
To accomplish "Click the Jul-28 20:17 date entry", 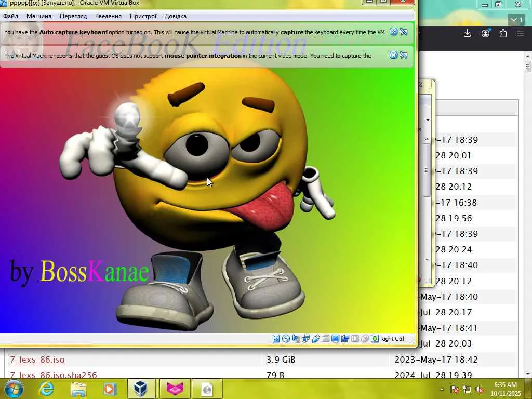I will tap(446, 312).
